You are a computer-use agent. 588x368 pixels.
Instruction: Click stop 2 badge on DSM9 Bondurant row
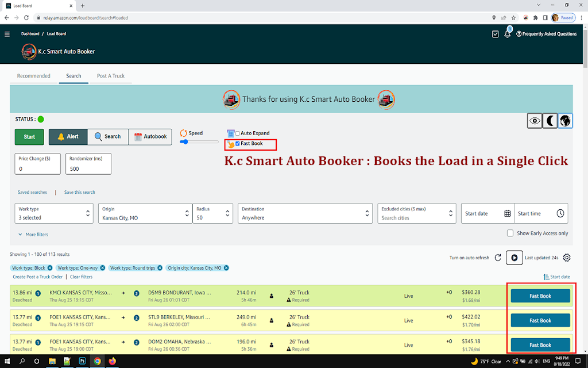click(137, 293)
